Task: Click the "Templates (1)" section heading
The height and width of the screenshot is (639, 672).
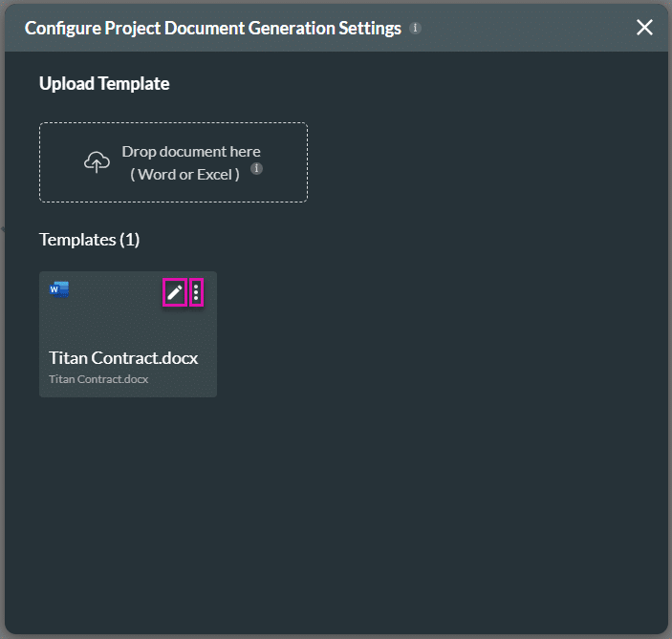Action: pyautogui.click(x=89, y=240)
